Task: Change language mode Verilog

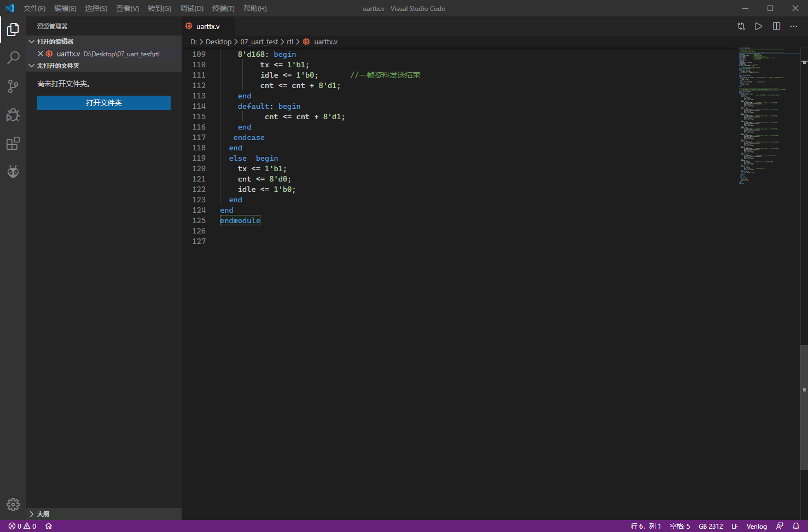Action: pos(757,526)
